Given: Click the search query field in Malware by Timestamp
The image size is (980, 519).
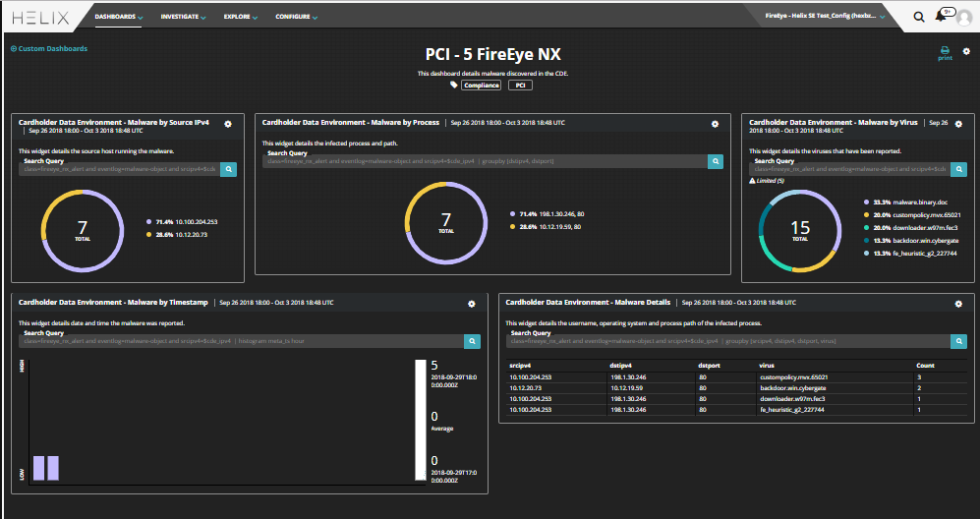Looking at the screenshot, I should (241, 341).
